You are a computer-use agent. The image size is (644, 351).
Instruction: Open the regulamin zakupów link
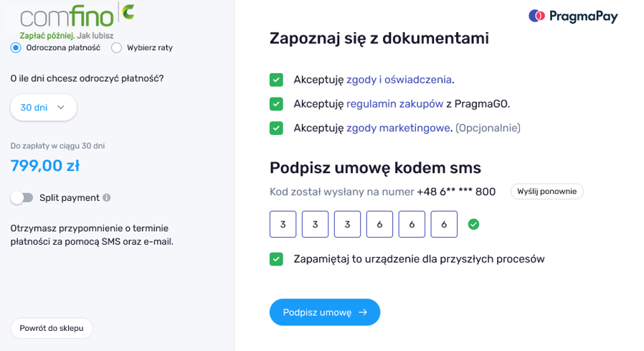(x=394, y=104)
